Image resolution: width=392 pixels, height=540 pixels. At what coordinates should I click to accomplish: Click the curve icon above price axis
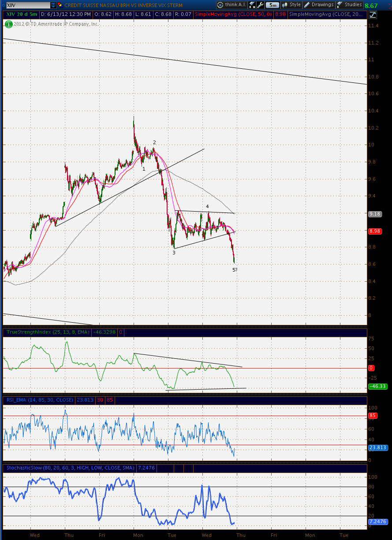click(x=373, y=15)
